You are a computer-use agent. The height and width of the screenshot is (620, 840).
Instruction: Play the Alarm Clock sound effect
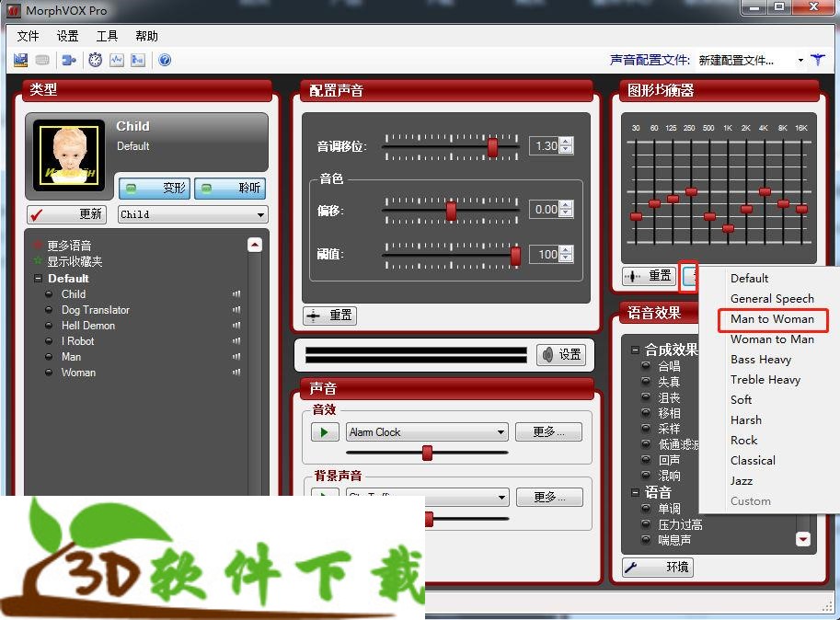coord(325,432)
